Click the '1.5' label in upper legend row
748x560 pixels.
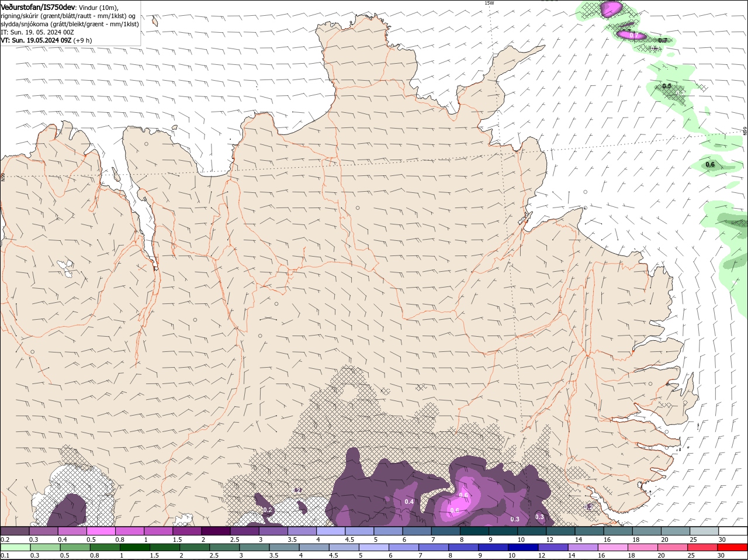178,540
